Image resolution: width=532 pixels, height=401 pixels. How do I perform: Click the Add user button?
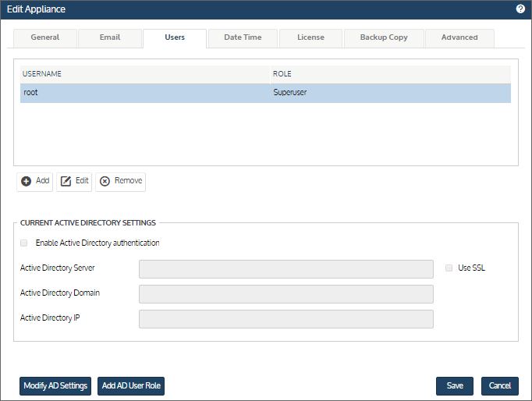point(35,181)
